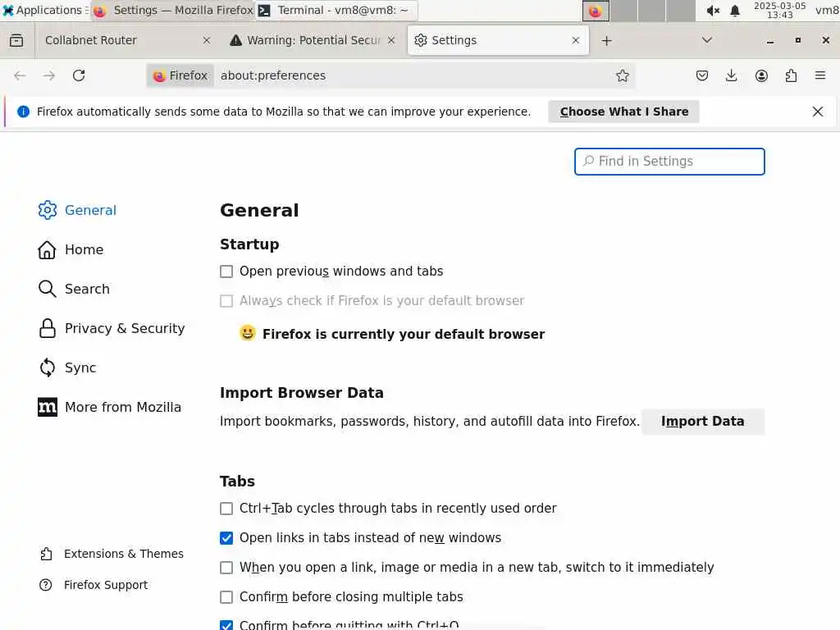Click the Firefox identity box in address bar
The image size is (840, 630).
180,75
